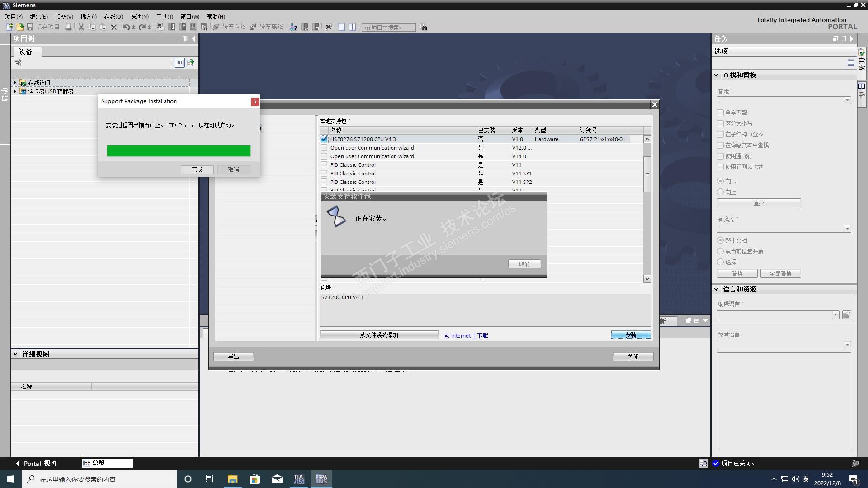Collapse the 查找和替换 section
The height and width of the screenshot is (488, 868).
pos(717,75)
